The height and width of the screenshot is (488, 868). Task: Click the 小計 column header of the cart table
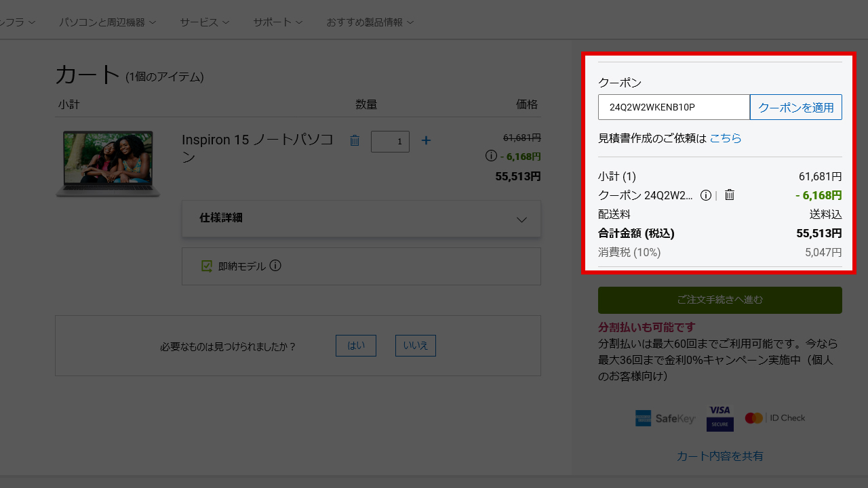click(69, 104)
